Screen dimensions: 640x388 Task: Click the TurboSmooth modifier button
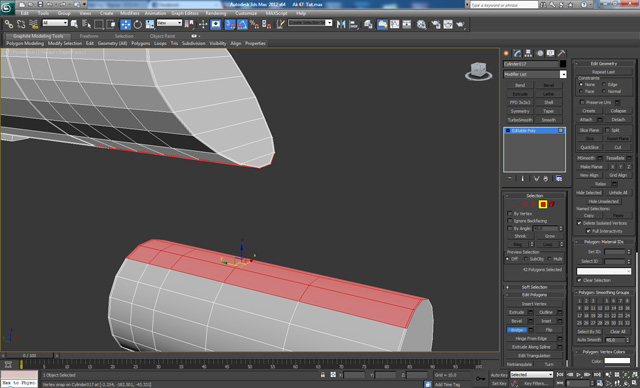click(520, 120)
